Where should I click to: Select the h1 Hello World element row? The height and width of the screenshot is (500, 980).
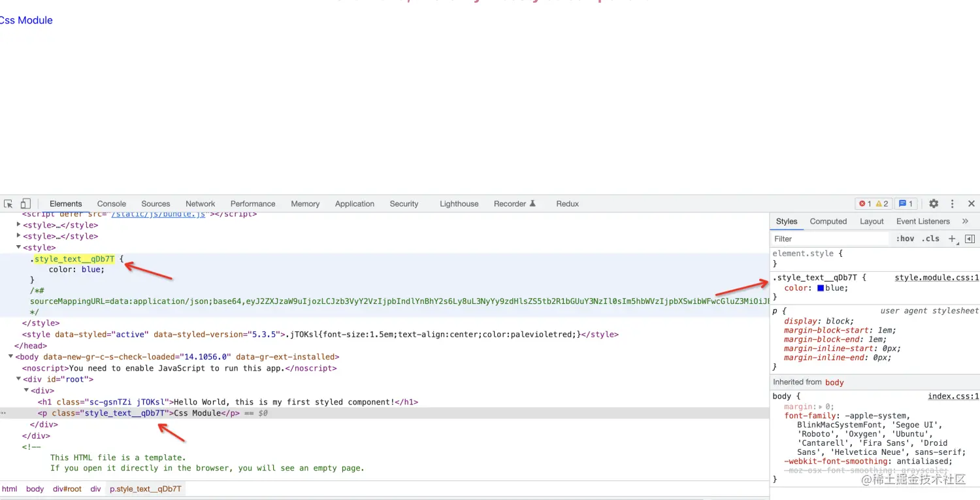coord(228,402)
